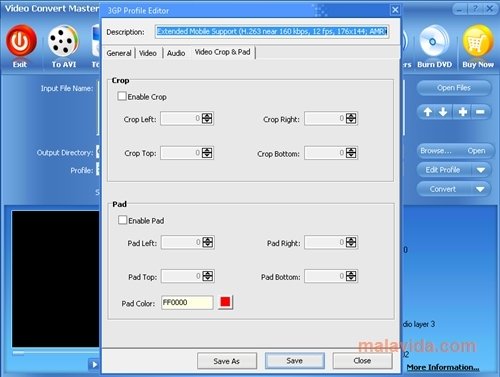Open the More Information link
Image resolution: width=500 pixels, height=377 pixels.
click(443, 367)
